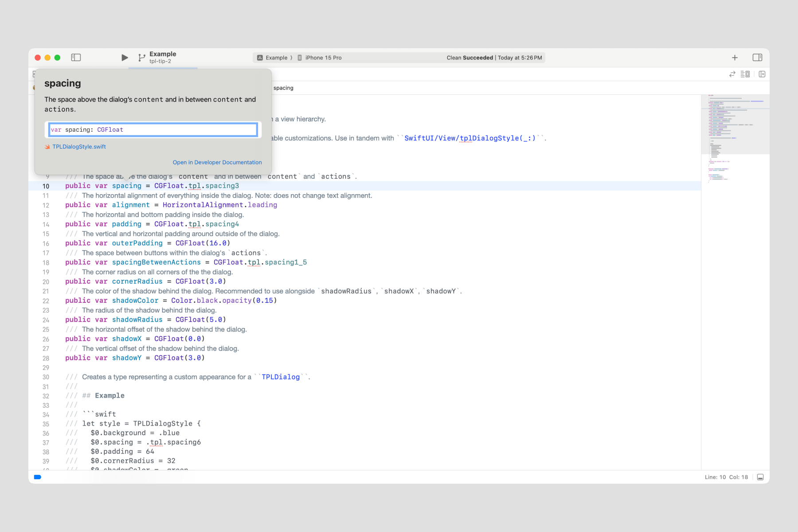Click the enable code review arrows icon

(732, 74)
